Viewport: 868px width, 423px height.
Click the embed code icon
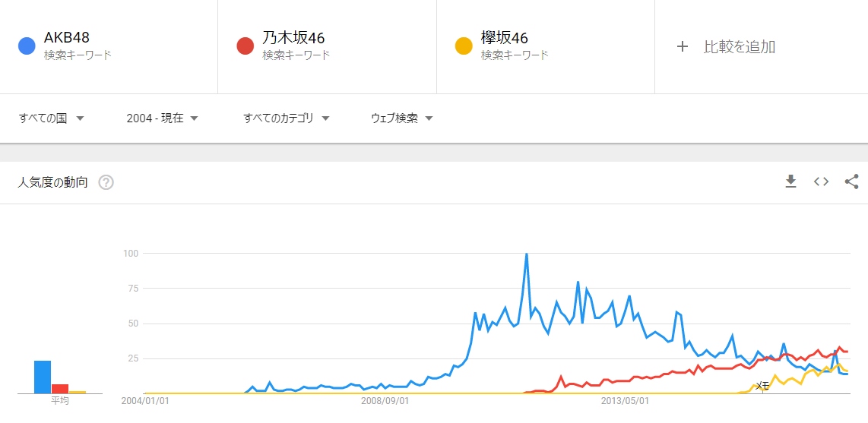coord(821,182)
